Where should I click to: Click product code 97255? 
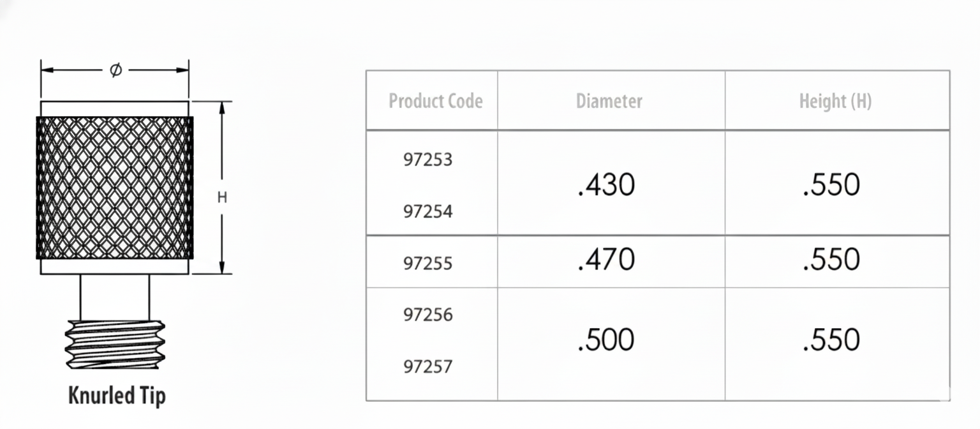tap(428, 263)
